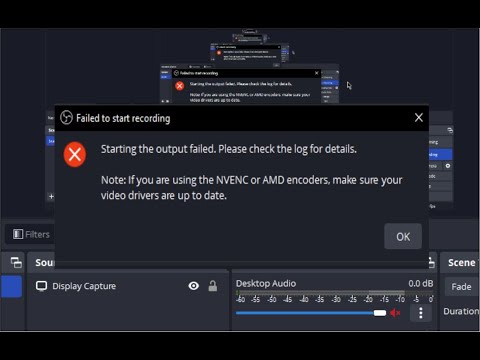The height and width of the screenshot is (360, 480).
Task: Open Desktop Audio three-dot options menu
Action: pos(421,313)
